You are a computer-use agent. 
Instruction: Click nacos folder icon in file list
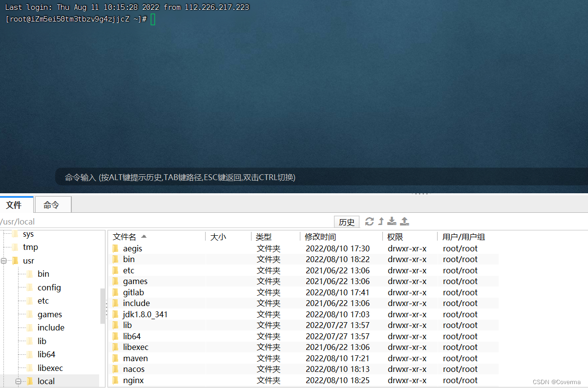[x=115, y=369]
